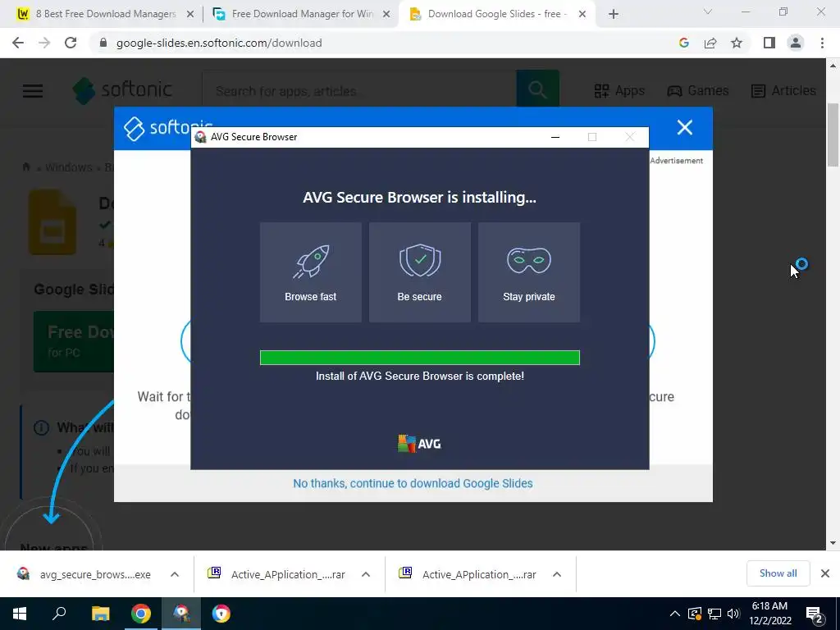Minimize the AVG Secure Browser installer

555,137
